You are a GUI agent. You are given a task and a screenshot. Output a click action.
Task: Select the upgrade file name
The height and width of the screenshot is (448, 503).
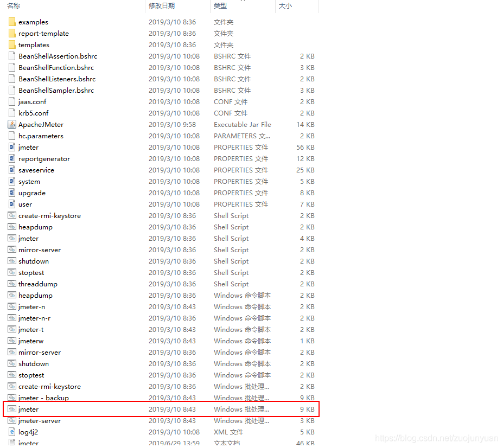click(32, 193)
